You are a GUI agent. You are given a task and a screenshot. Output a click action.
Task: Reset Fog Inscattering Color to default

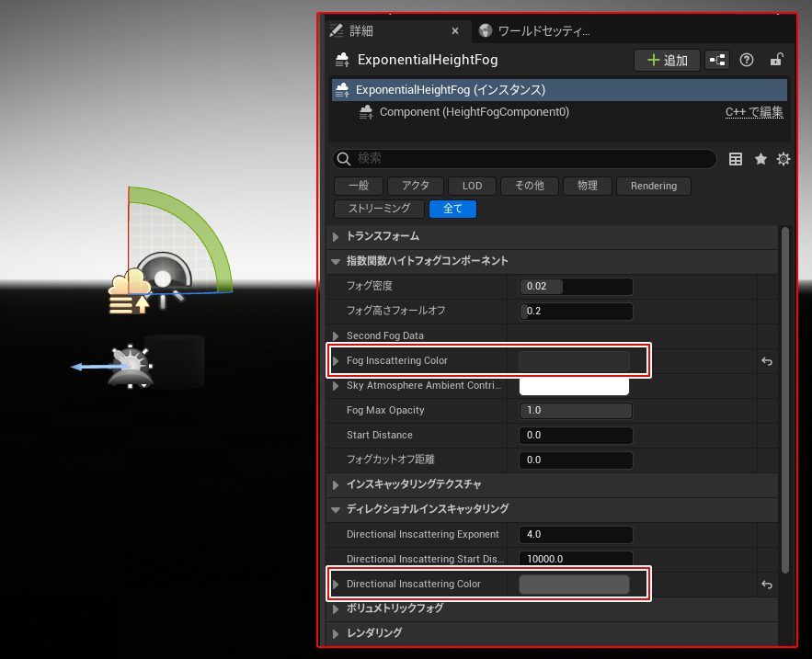767,361
